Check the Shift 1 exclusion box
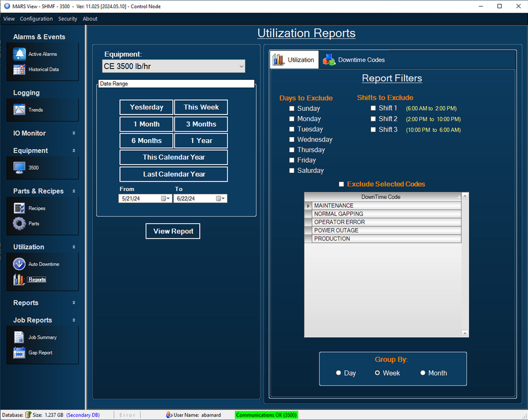Viewport: 528px width, 420px height. [x=373, y=108]
